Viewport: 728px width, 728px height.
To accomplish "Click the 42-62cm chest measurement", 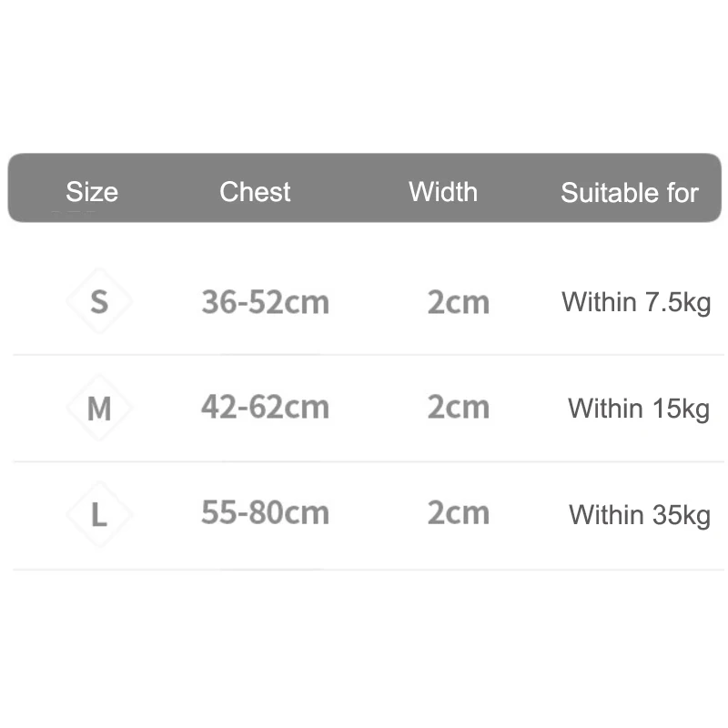I will click(265, 407).
